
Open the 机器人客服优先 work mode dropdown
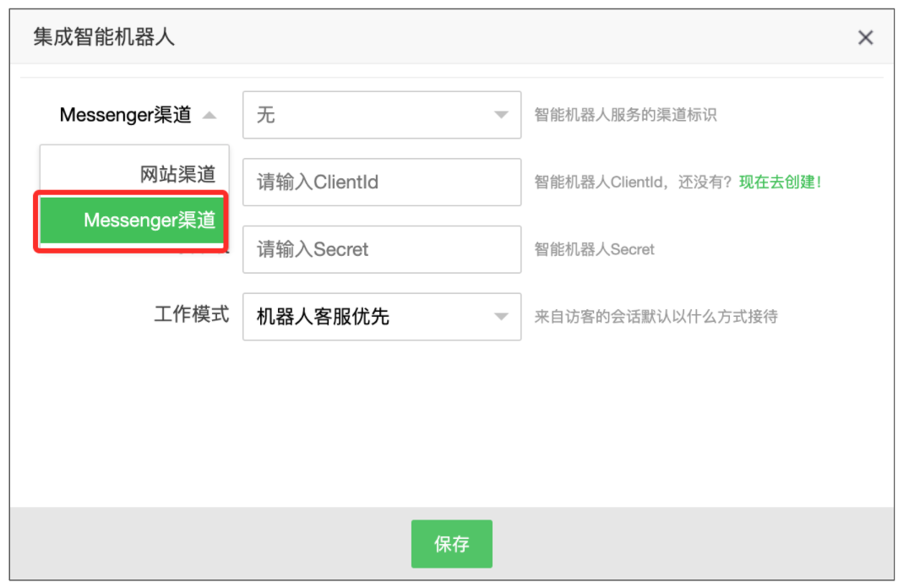pos(382,317)
